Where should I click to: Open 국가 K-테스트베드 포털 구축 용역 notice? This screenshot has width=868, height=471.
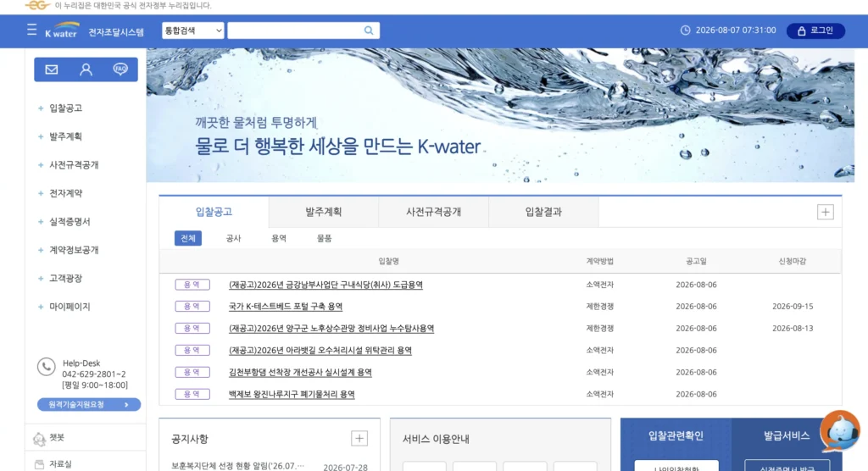[x=286, y=306]
